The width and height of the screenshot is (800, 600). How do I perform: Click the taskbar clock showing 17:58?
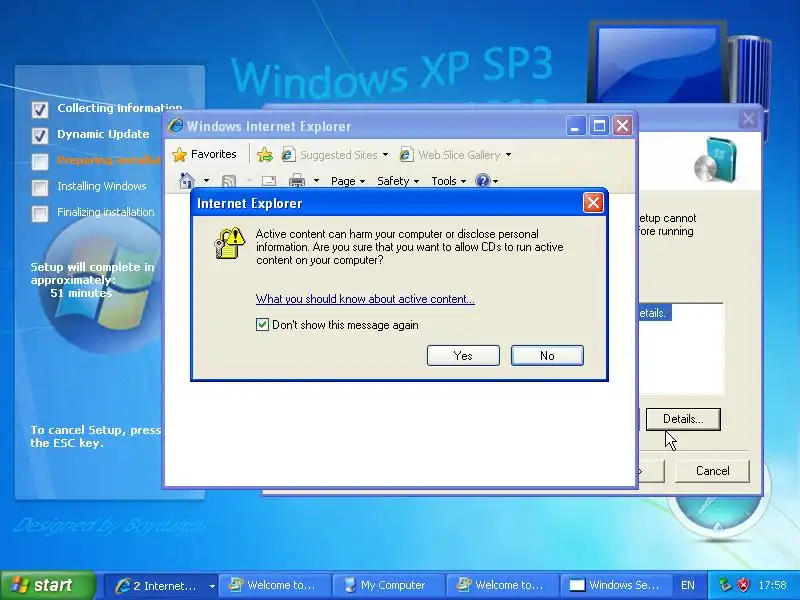(x=772, y=585)
